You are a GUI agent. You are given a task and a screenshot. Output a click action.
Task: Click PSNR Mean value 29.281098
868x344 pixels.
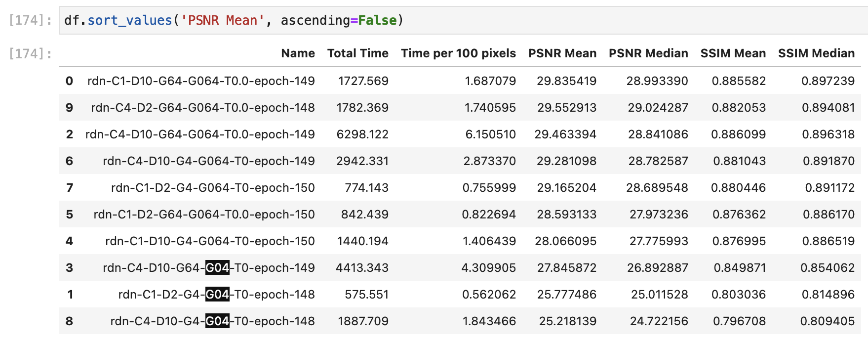[x=567, y=161]
